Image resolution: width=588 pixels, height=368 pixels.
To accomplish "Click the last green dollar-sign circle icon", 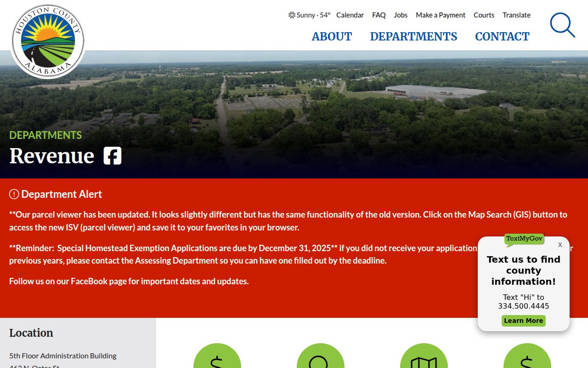I will pos(527,356).
